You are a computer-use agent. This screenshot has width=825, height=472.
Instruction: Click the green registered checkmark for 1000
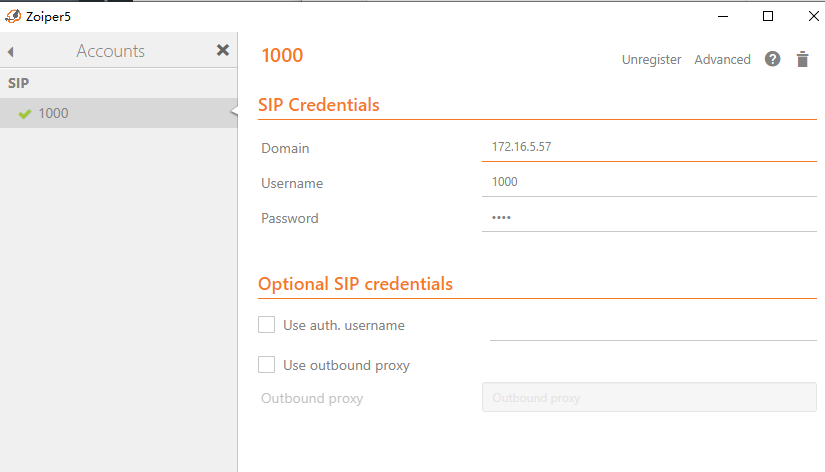25,114
